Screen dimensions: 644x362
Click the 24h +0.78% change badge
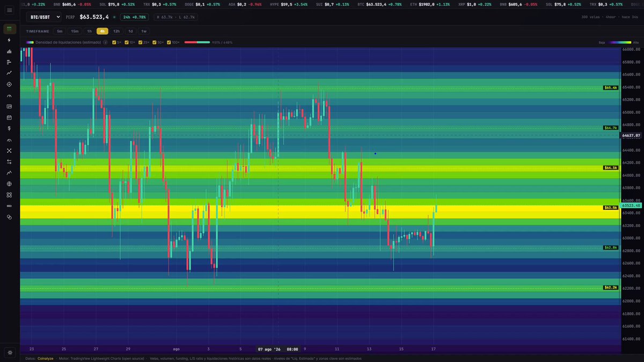(x=135, y=17)
